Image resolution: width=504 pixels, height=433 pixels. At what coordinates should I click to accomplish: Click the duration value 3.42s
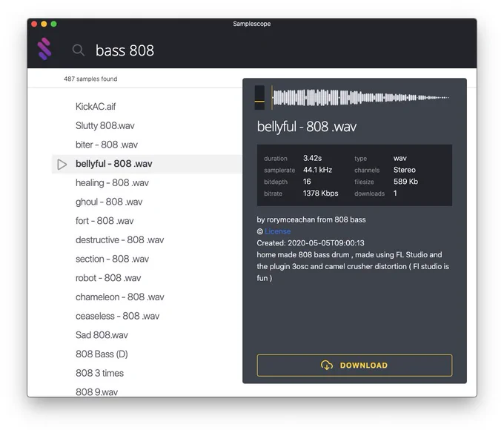[313, 158]
